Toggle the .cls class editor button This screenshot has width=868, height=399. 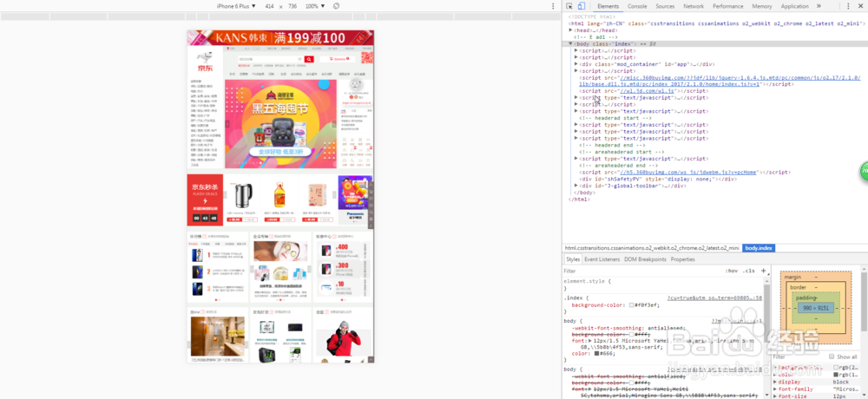(x=748, y=271)
